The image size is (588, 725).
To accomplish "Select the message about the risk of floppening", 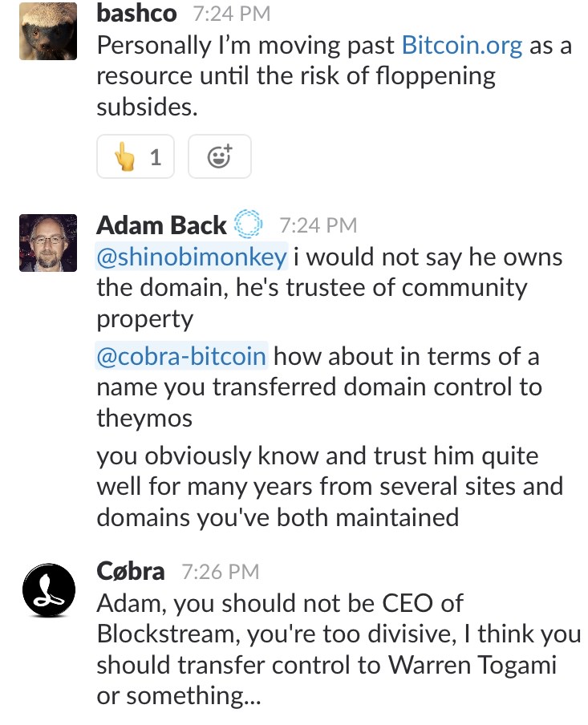I will click(335, 76).
